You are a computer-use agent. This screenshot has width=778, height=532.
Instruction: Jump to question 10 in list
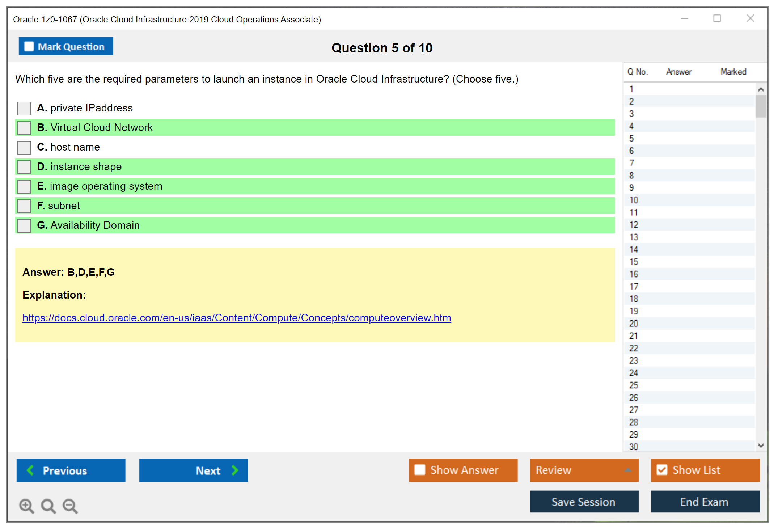coord(634,200)
